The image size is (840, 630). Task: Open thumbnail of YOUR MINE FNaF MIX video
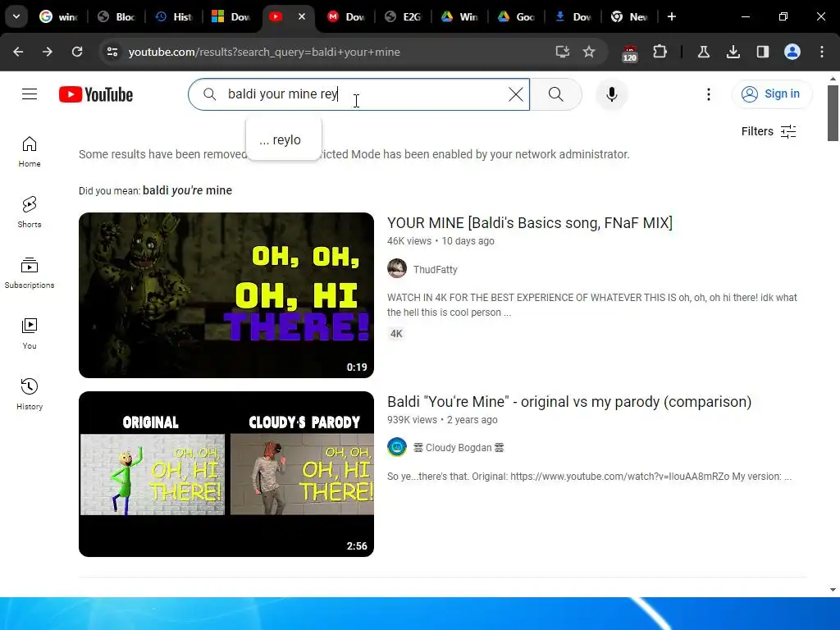226,295
